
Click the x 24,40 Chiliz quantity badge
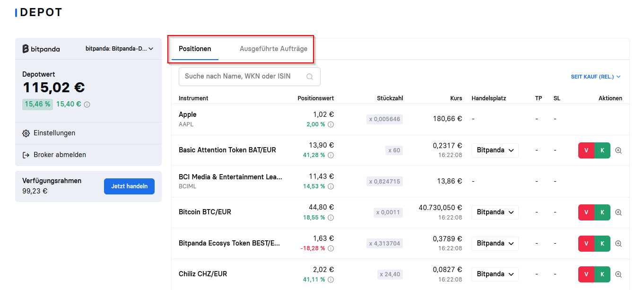tap(390, 274)
